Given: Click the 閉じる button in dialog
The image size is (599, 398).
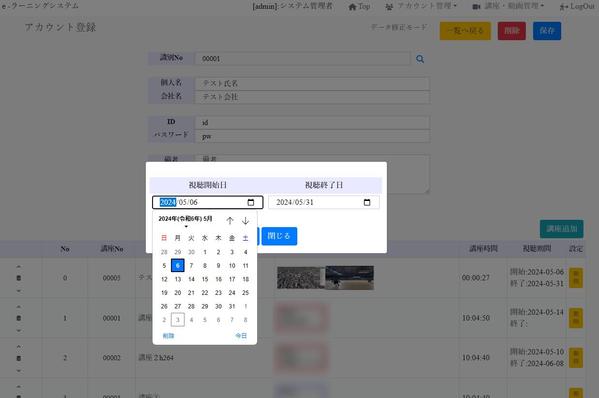Looking at the screenshot, I should click(279, 236).
